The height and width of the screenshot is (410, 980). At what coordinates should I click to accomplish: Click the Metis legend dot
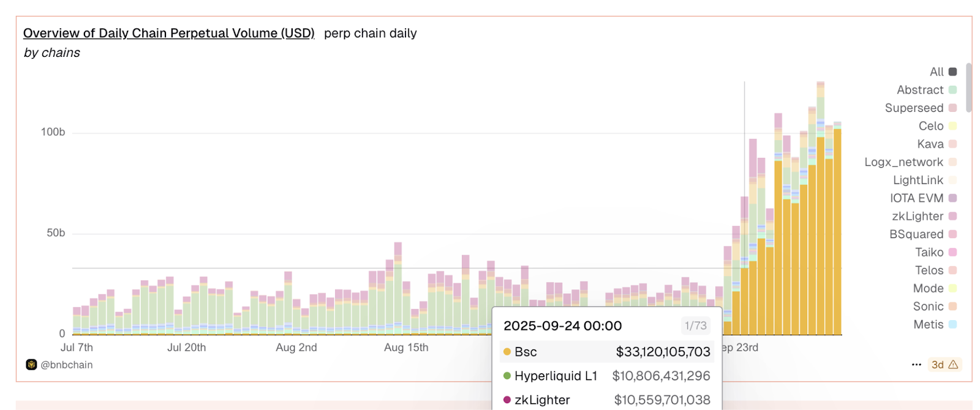tap(952, 325)
